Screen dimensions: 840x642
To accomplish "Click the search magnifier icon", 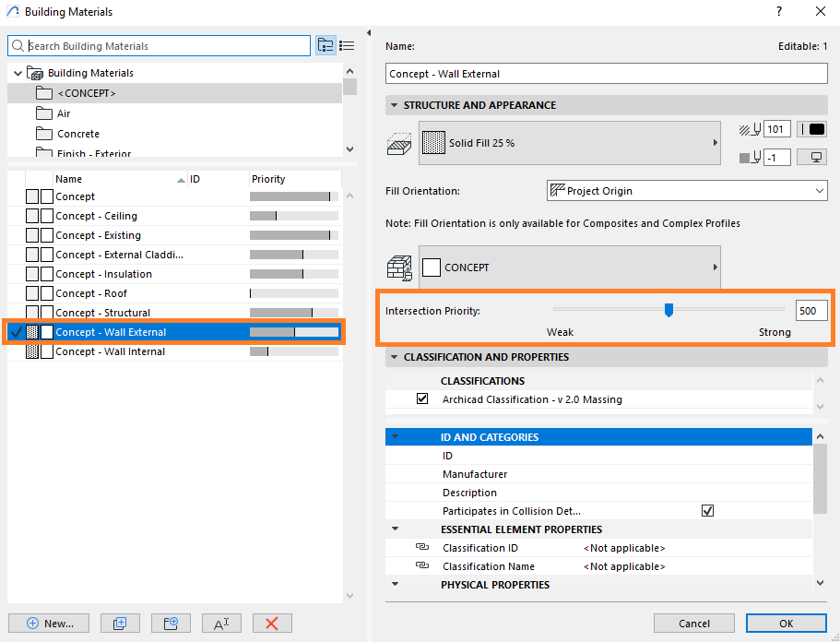I will tap(18, 46).
